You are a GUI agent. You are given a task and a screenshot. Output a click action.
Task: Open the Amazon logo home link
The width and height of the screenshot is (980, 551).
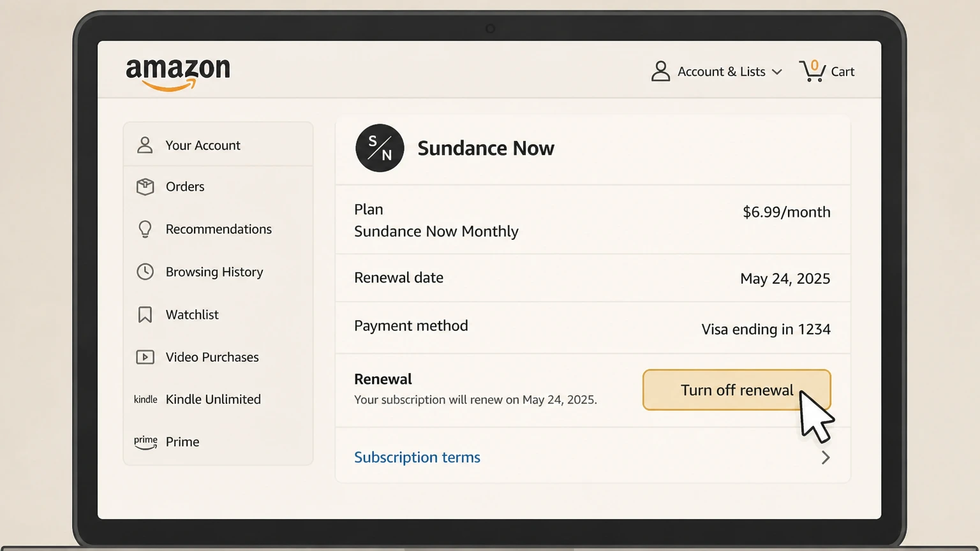(x=178, y=75)
